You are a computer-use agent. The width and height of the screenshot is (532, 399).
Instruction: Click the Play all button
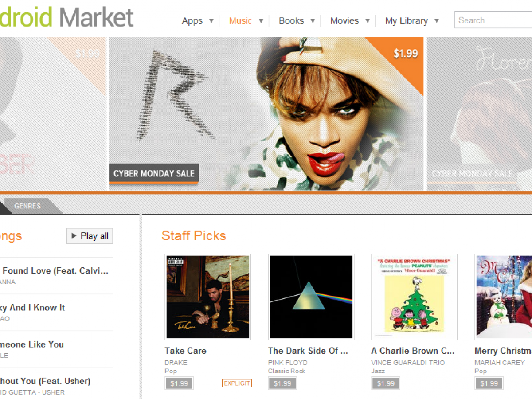pyautogui.click(x=90, y=236)
